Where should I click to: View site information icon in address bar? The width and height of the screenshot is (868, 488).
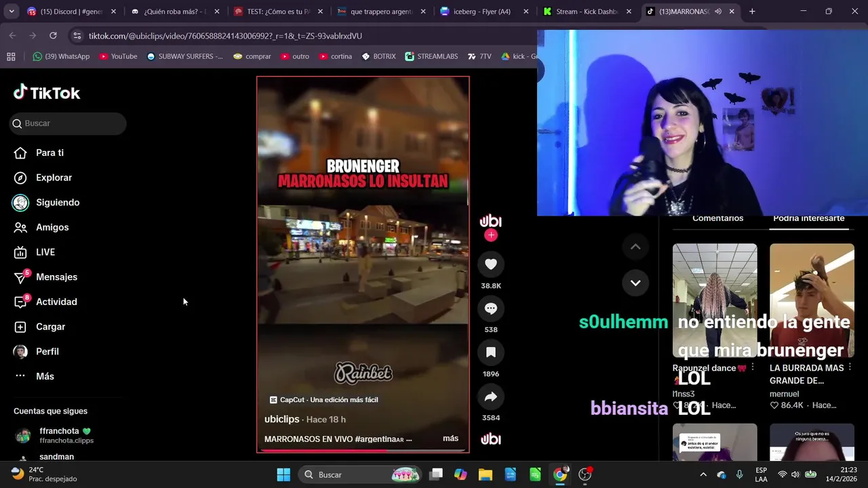tap(77, 36)
